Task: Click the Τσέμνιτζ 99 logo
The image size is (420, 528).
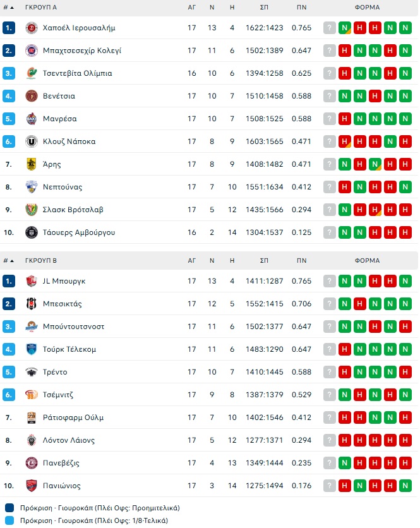Action: pos(32,395)
